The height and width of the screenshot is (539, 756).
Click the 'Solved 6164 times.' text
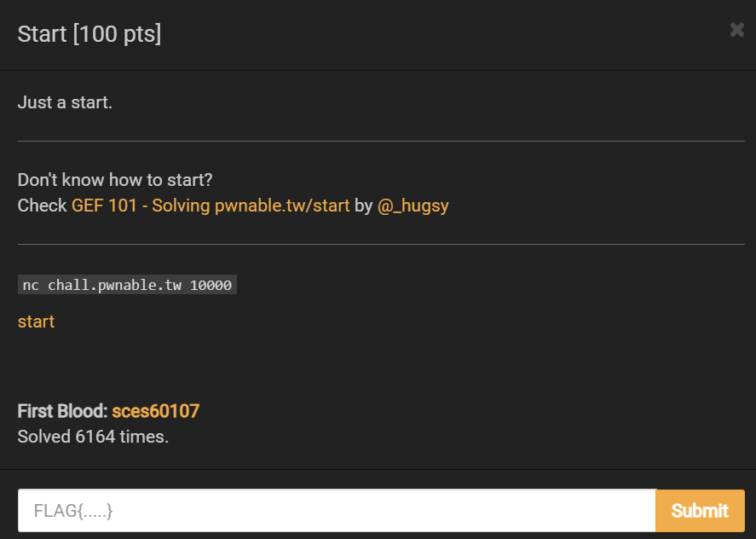pos(93,437)
